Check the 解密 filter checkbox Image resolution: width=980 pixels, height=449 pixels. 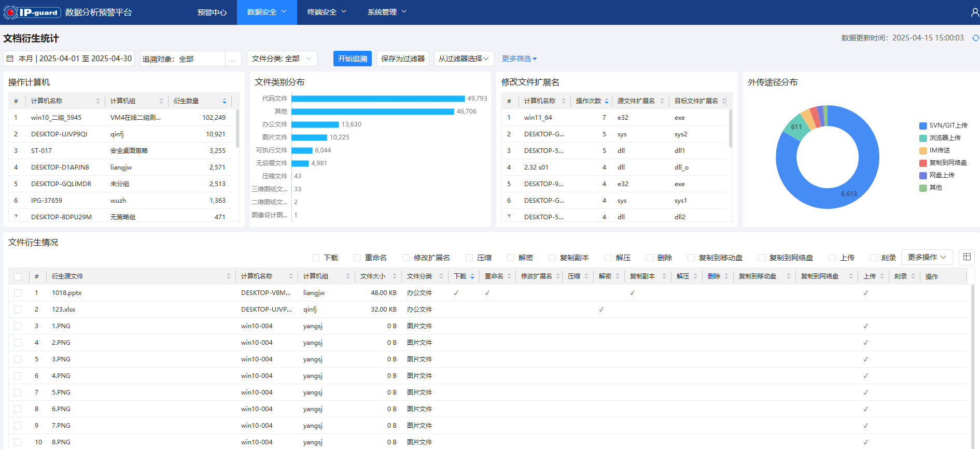[x=511, y=258]
